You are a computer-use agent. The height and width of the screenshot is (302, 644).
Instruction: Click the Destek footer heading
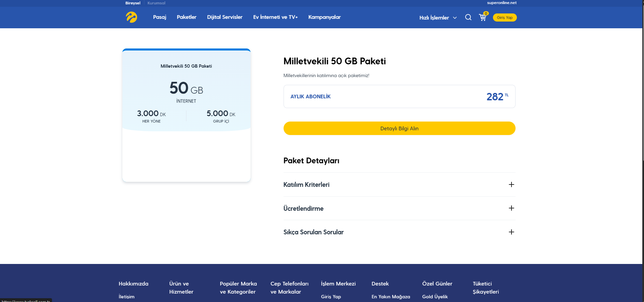pos(380,284)
